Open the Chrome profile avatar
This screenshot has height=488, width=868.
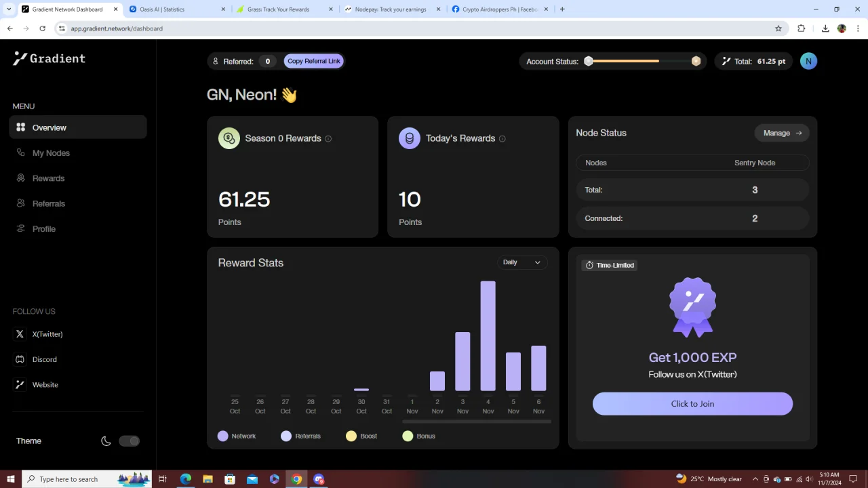pos(842,28)
